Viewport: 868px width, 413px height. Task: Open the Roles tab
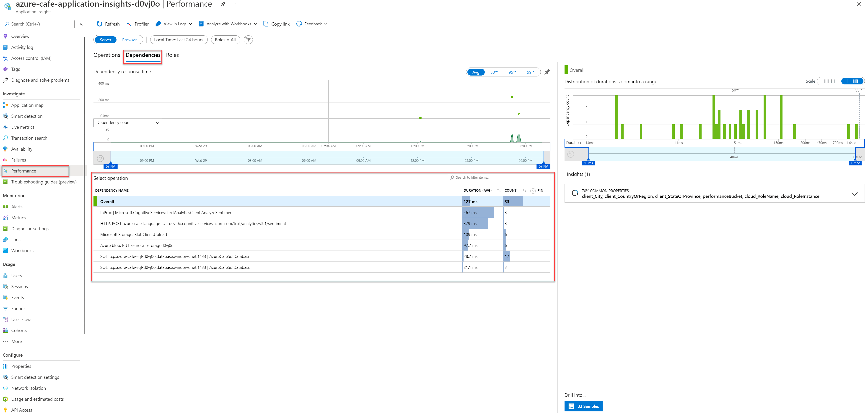(x=172, y=55)
